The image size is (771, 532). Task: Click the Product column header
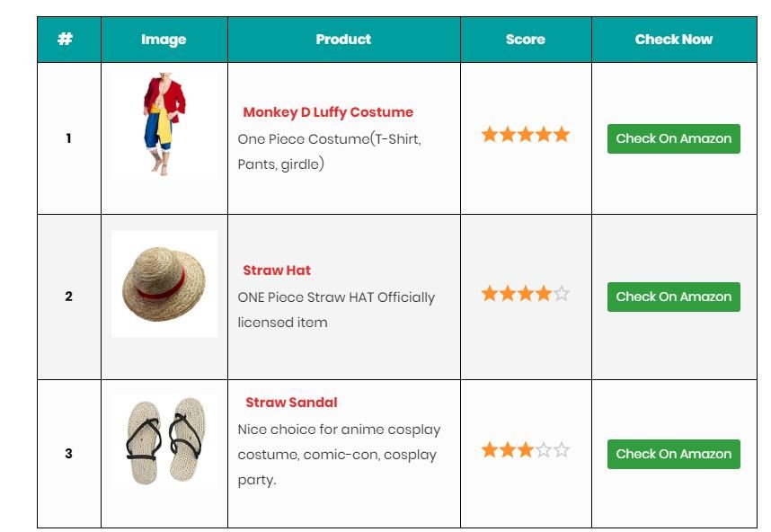tap(343, 40)
